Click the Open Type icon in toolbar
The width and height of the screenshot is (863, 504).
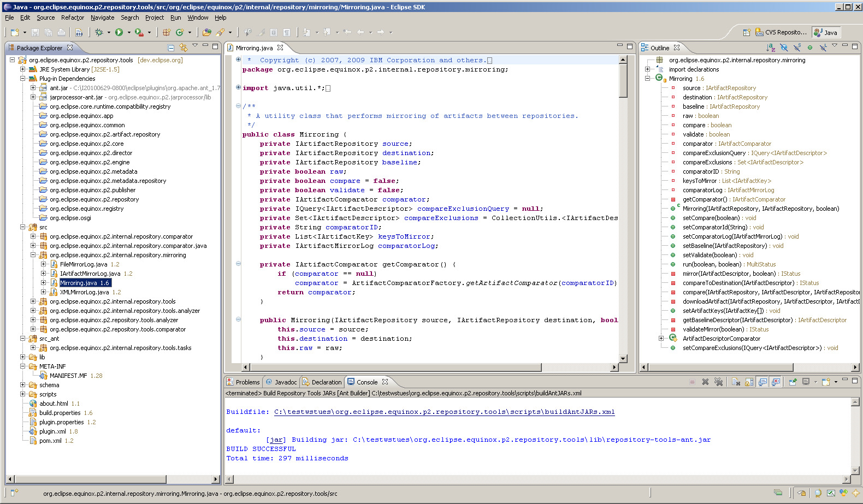(206, 32)
